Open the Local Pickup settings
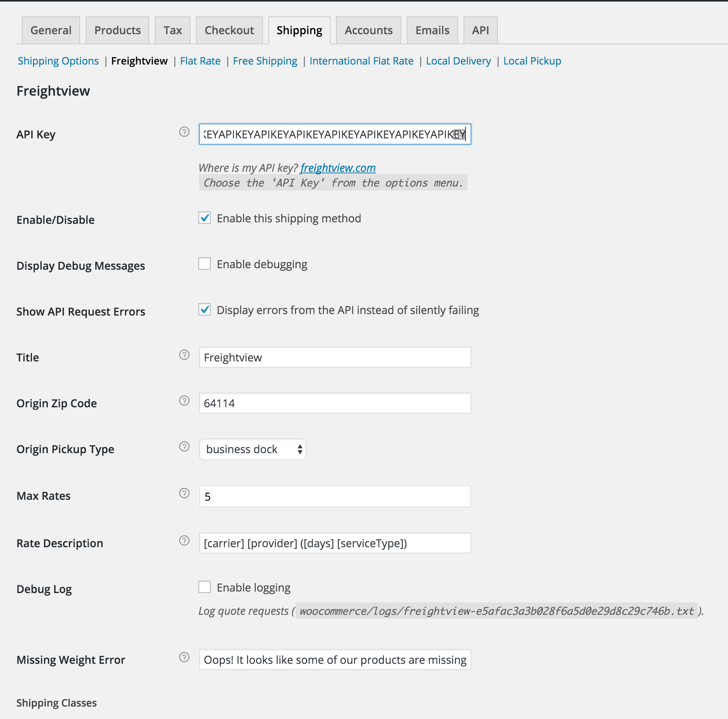728x719 pixels. (532, 61)
